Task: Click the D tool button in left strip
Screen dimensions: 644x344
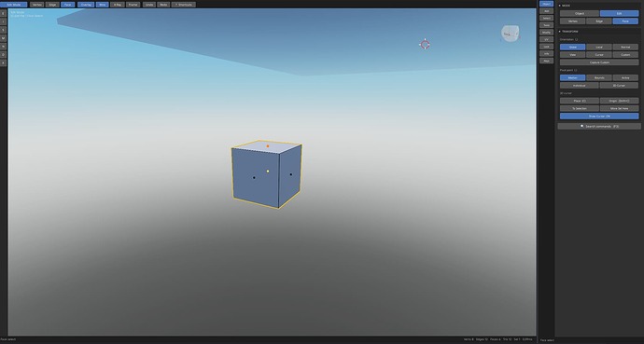Action: pyautogui.click(x=4, y=54)
